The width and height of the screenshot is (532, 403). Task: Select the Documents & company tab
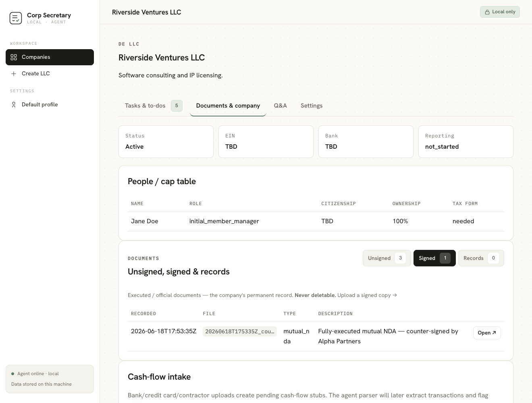click(228, 106)
